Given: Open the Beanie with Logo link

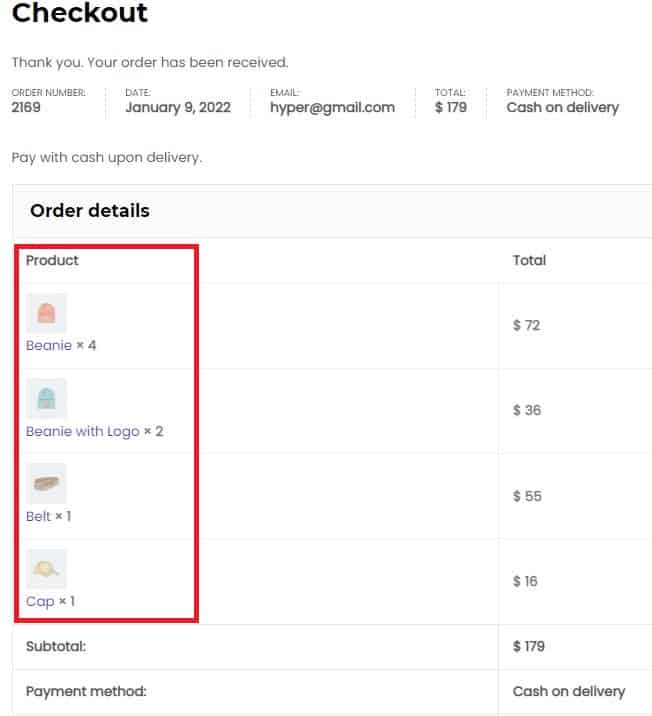Looking at the screenshot, I should coord(83,431).
